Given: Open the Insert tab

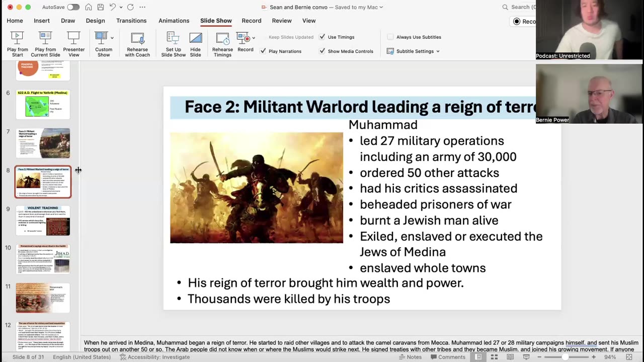Looking at the screenshot, I should coord(42,21).
